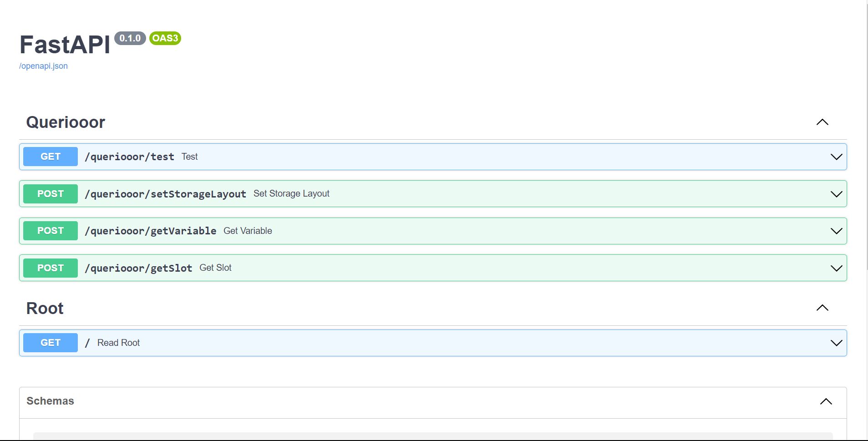
Task: Click the /querioooor/test path text
Action: tap(129, 157)
